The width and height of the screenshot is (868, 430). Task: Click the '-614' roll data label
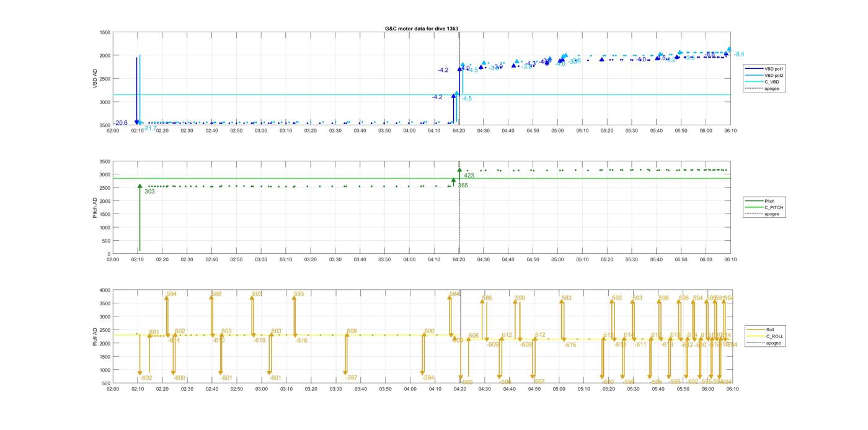(x=174, y=341)
